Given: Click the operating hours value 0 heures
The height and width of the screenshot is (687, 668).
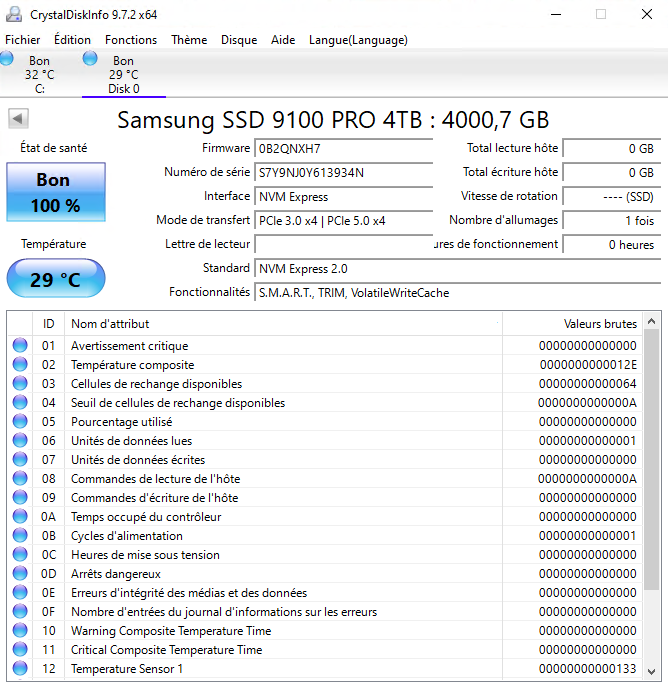Looking at the screenshot, I should (x=611, y=244).
